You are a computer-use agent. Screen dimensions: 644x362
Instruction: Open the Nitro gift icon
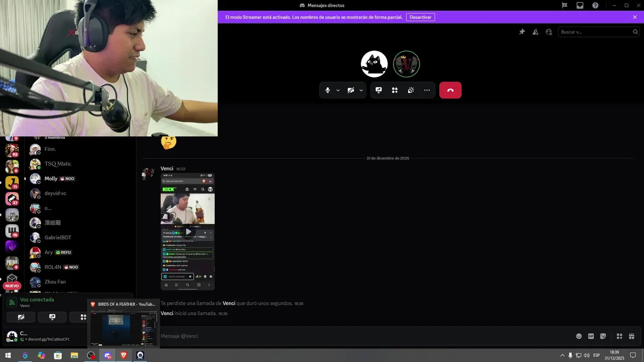(631, 336)
